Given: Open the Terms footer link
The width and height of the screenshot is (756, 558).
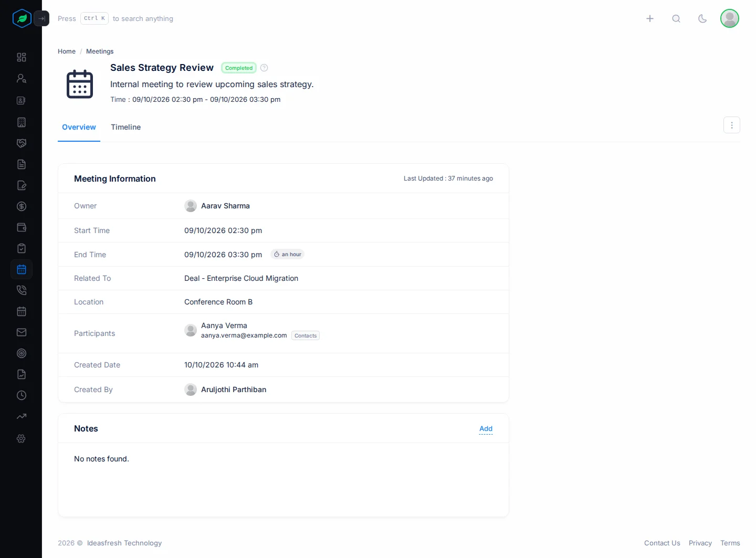Looking at the screenshot, I should (x=730, y=543).
